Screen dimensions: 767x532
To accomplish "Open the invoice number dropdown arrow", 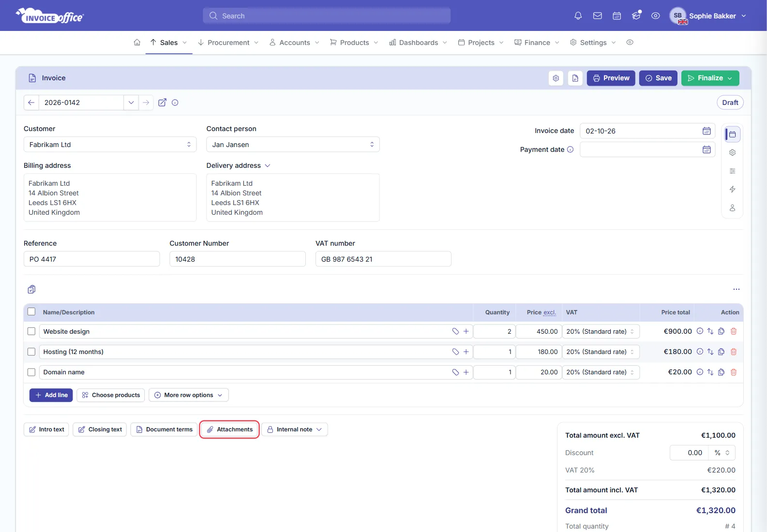I will [131, 103].
